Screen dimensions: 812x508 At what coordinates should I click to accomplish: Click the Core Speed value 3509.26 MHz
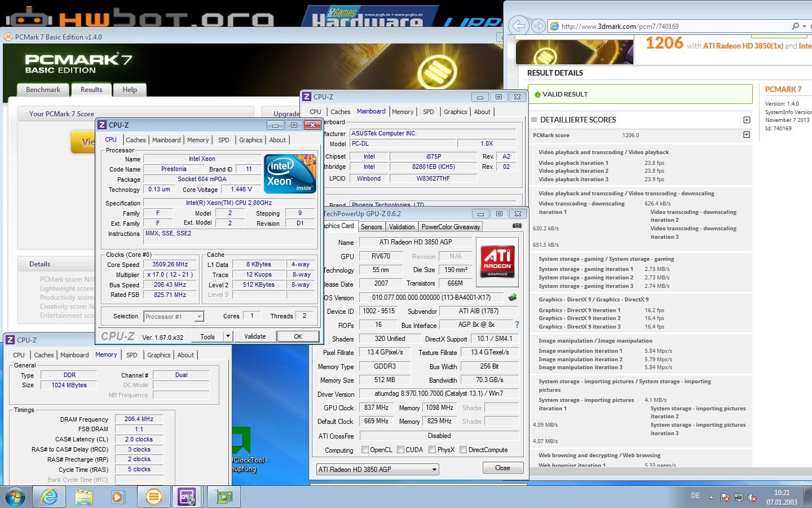tap(170, 264)
